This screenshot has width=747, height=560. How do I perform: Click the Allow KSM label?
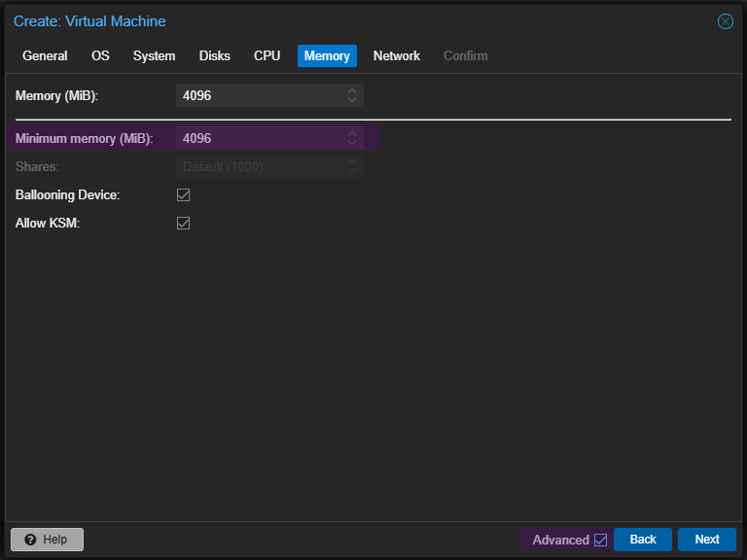(48, 224)
